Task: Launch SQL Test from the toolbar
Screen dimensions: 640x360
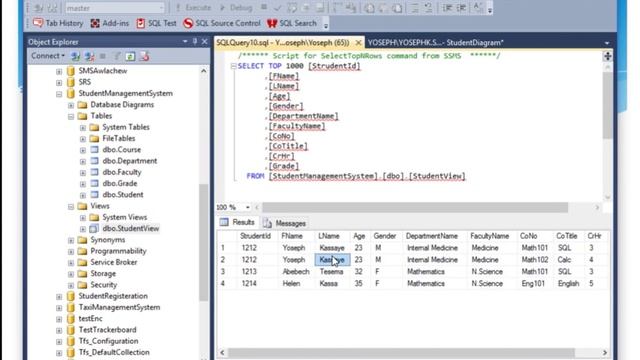Action: point(156,23)
